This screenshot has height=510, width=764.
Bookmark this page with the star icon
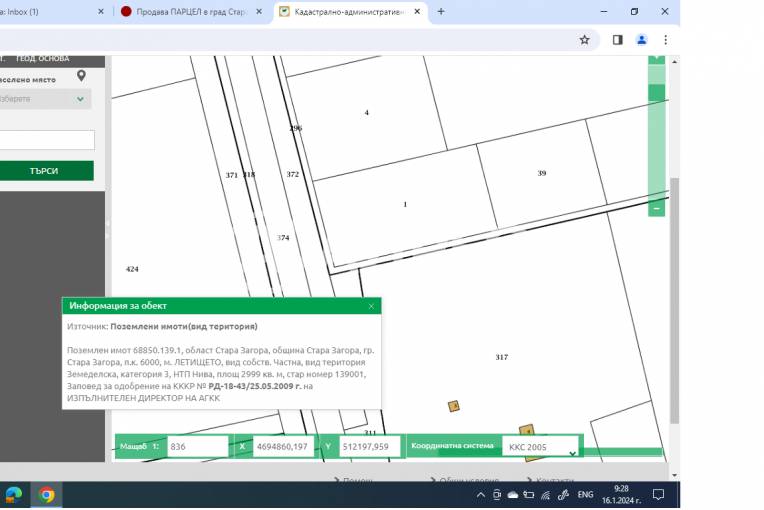(x=585, y=40)
